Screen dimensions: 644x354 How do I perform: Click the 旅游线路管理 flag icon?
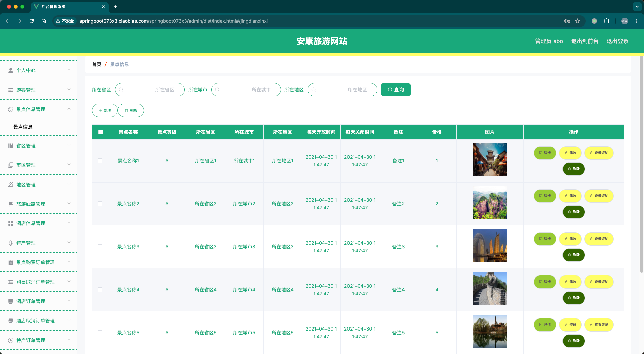(11, 204)
